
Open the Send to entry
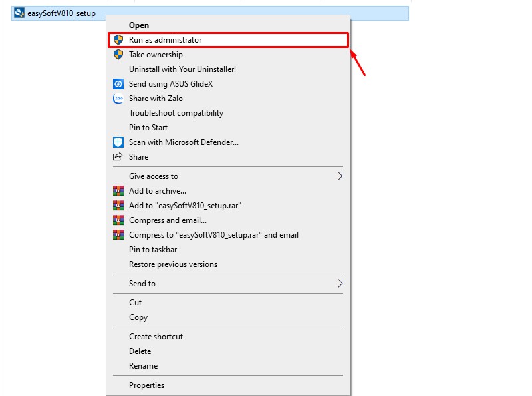pyautogui.click(x=228, y=284)
